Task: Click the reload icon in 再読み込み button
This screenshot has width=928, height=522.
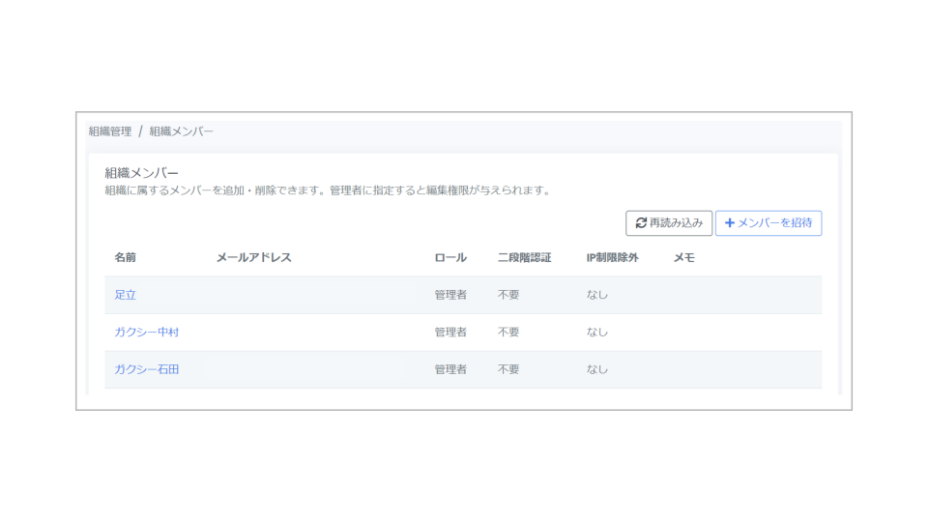Action: pos(640,223)
